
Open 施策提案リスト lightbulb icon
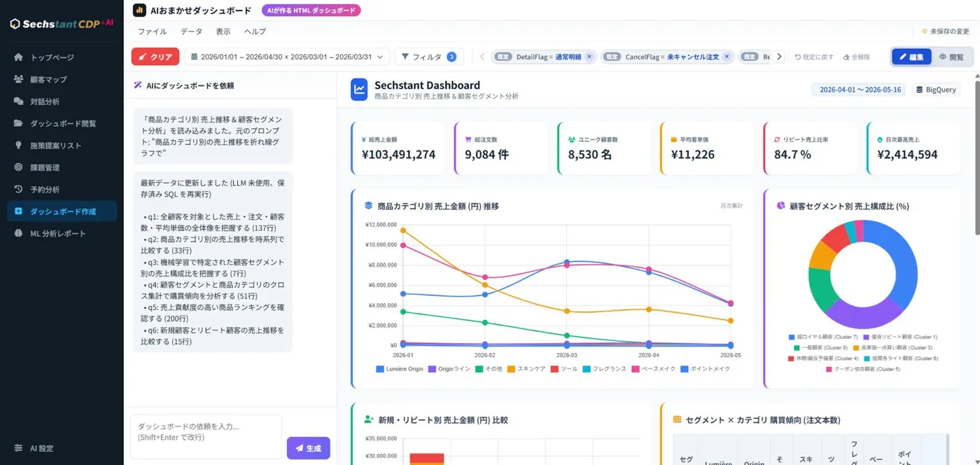pos(18,146)
